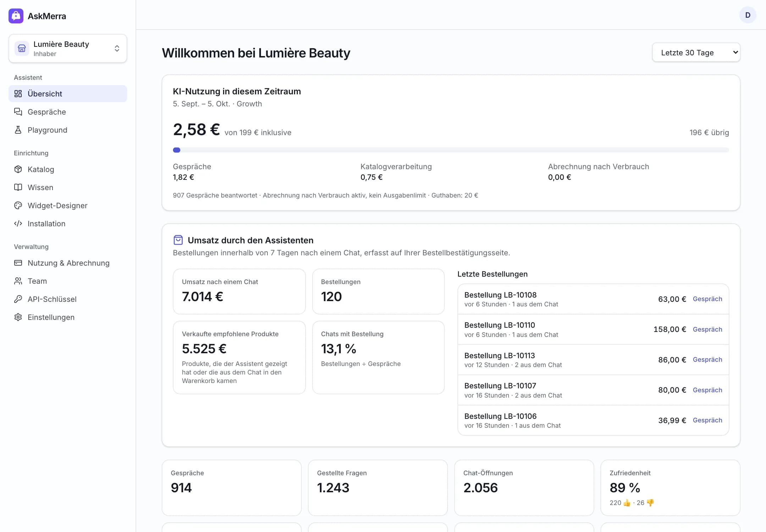Expand the Lumière Beauty workspace switcher chevron
The height and width of the screenshot is (532, 766).
[x=117, y=49]
